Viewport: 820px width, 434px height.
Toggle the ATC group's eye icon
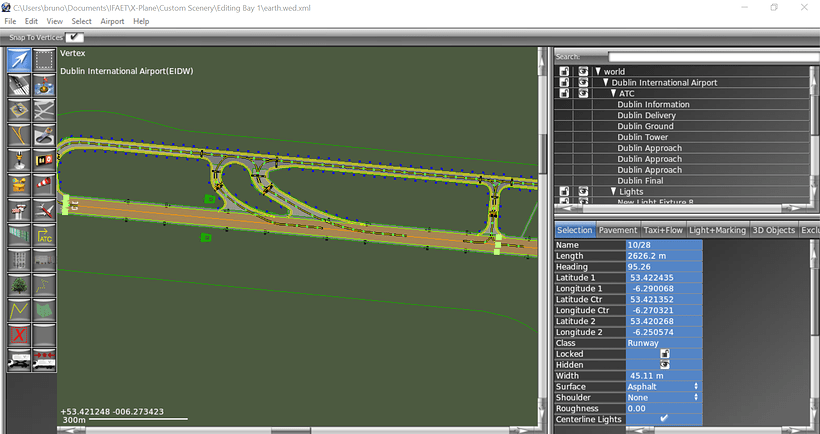583,93
